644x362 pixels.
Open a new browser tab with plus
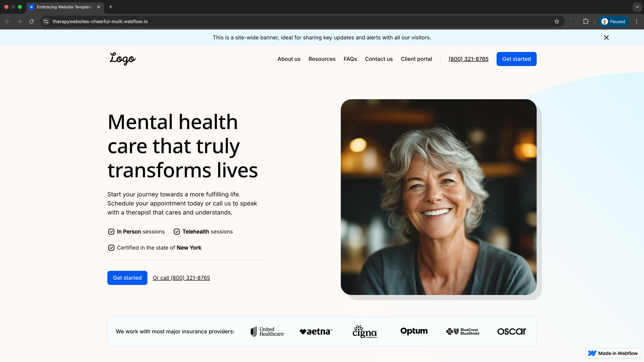pos(111,7)
